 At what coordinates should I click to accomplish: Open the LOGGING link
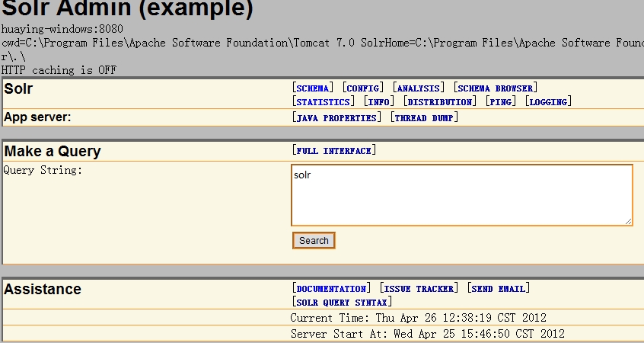tap(548, 102)
